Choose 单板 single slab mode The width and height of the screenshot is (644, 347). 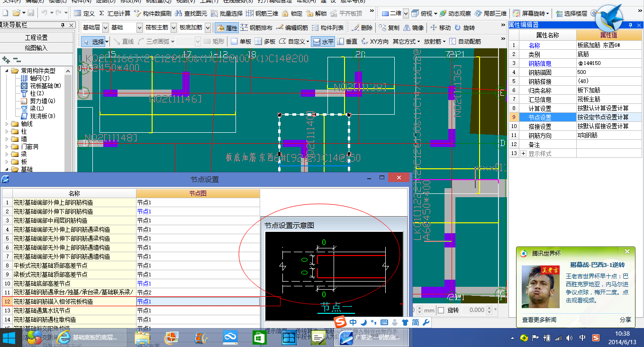[x=241, y=42]
